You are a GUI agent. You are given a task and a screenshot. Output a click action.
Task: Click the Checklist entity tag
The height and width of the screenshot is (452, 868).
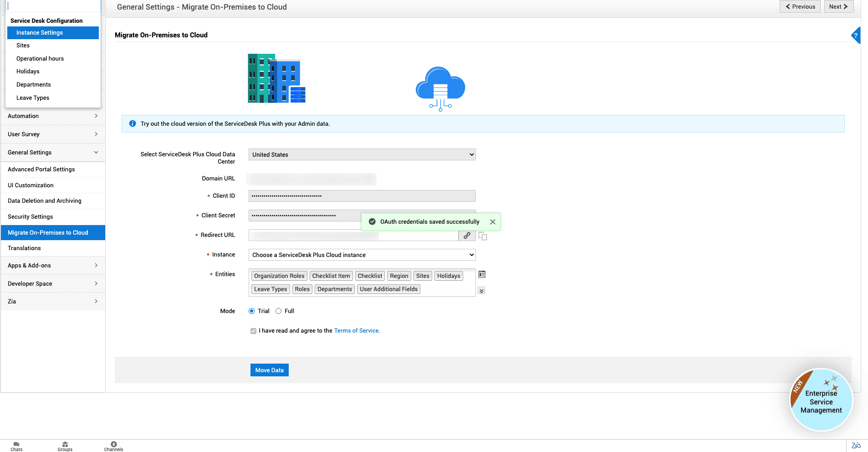coord(370,276)
